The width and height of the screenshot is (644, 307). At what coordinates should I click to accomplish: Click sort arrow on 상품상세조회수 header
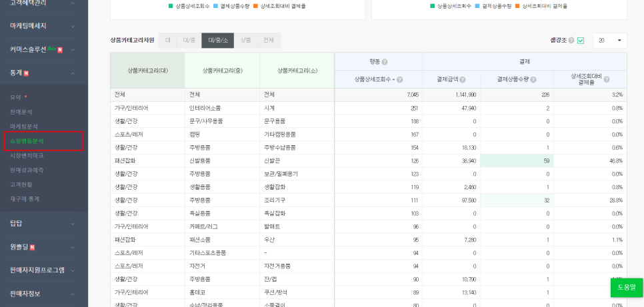coord(393,80)
